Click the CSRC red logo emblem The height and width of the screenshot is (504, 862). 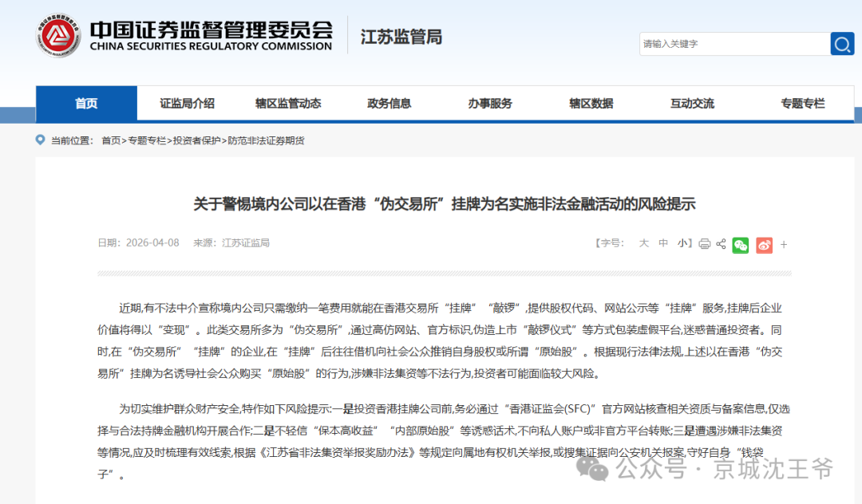58,34
